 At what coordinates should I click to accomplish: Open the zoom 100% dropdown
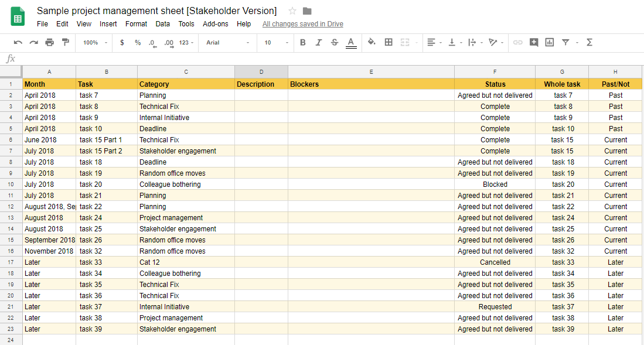tap(95, 43)
